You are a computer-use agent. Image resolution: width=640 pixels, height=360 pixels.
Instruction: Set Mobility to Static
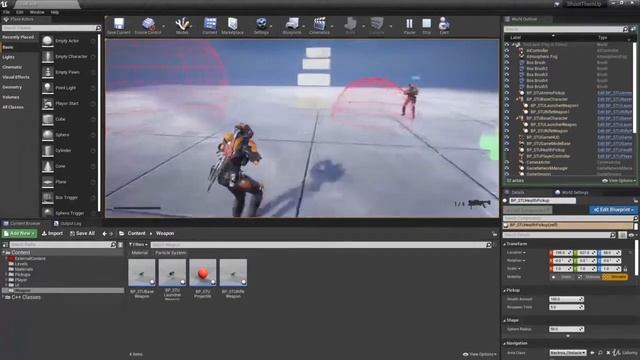click(563, 277)
